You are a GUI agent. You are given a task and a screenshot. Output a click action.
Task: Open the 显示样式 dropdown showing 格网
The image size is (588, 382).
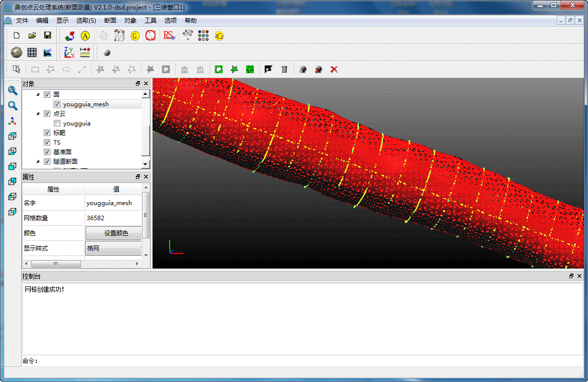113,248
